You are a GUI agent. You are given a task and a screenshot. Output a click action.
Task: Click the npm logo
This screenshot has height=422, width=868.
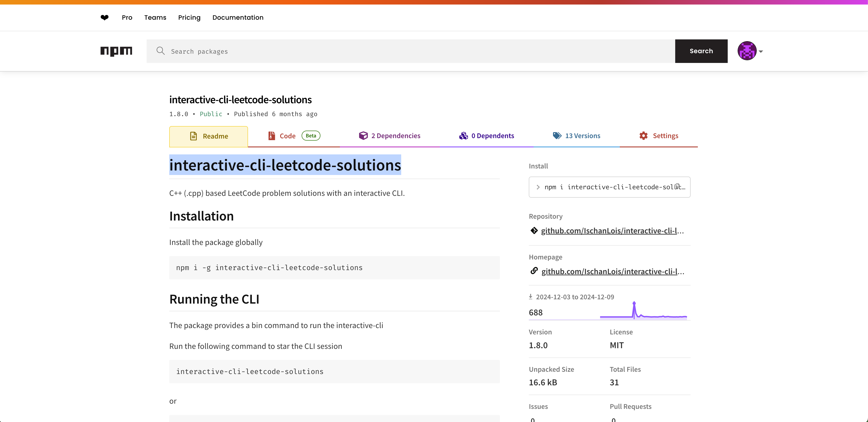116,51
